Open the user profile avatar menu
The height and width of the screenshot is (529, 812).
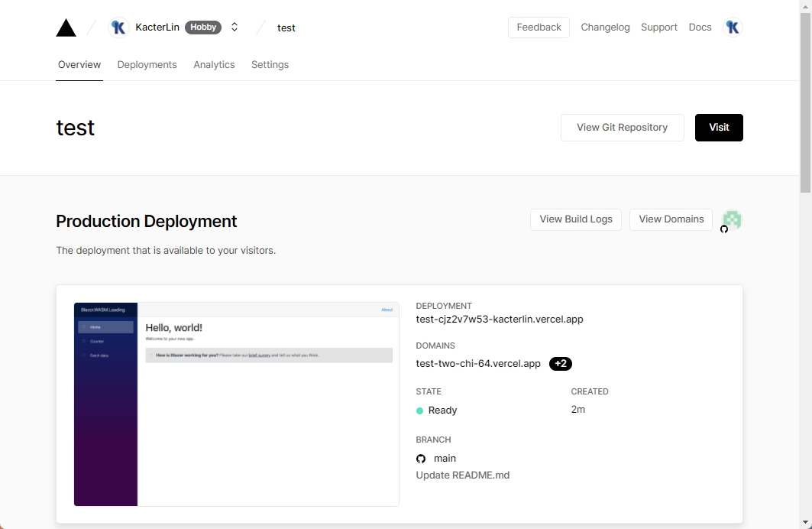(x=732, y=28)
